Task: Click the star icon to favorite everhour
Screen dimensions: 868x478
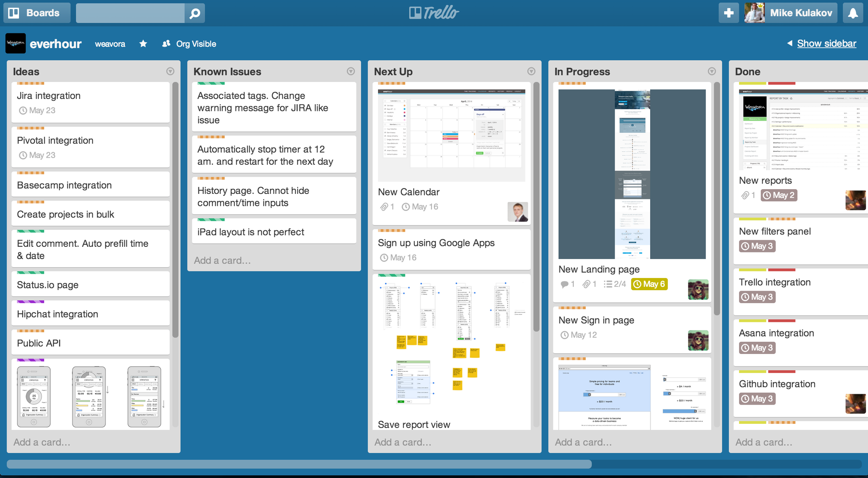Action: coord(144,43)
